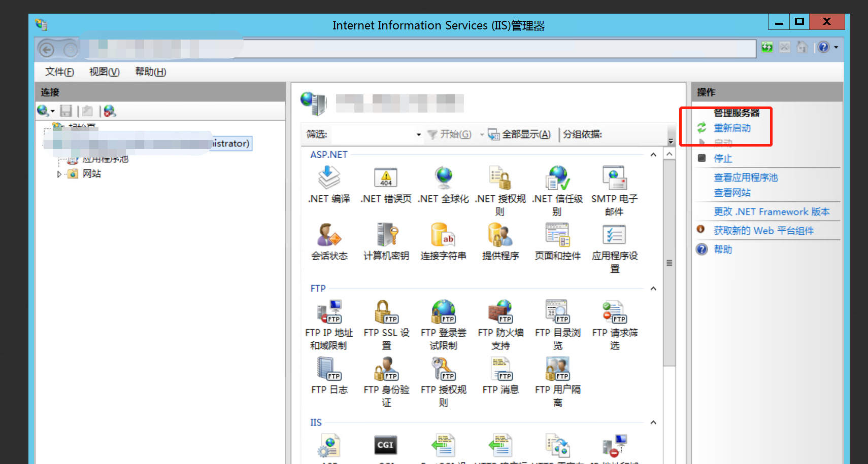The width and height of the screenshot is (868, 464).
Task: Click 获取新的 Web 平台组件 link
Action: coord(763,231)
